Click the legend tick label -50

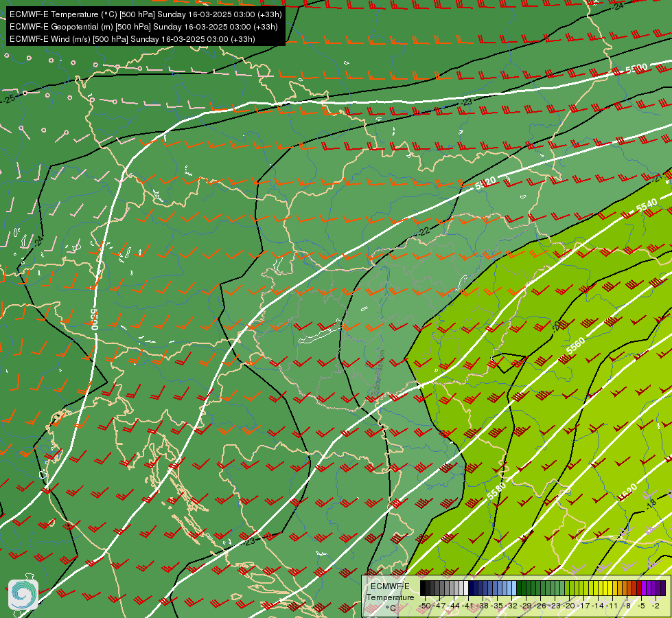click(424, 606)
